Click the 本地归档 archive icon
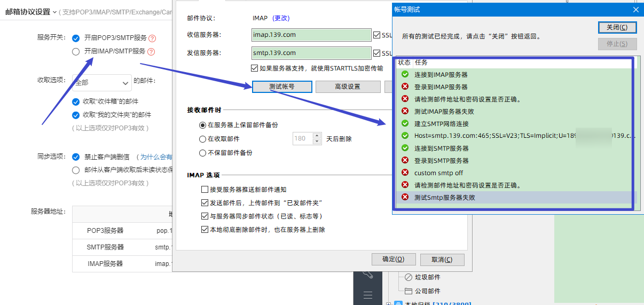644x305 pixels. [x=398, y=303]
